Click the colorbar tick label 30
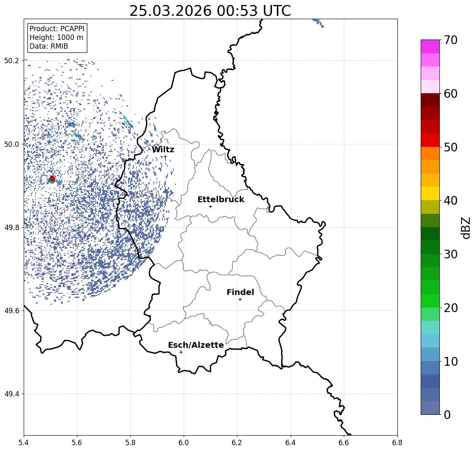Screen dimensions: 476x451 tap(451, 254)
